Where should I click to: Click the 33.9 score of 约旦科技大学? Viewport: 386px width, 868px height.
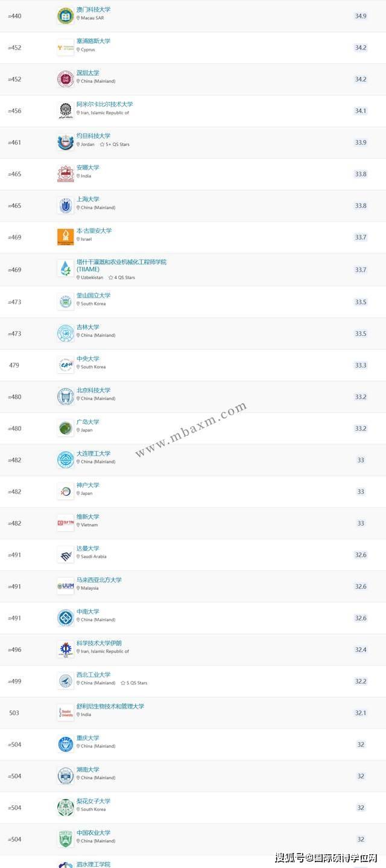[x=361, y=142]
